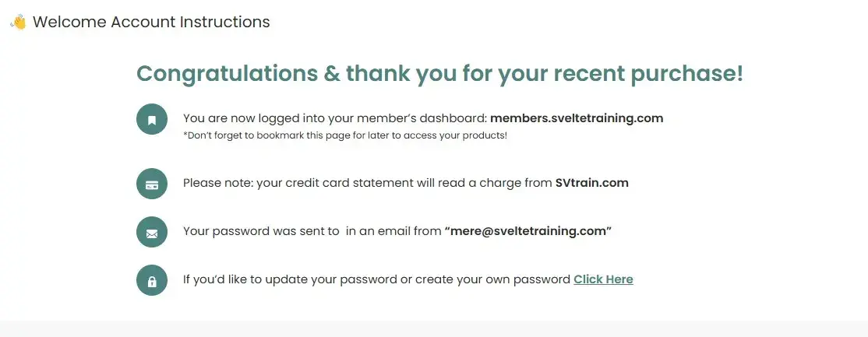Click the credit card circle icon
This screenshot has height=337, width=868.
[x=152, y=184]
